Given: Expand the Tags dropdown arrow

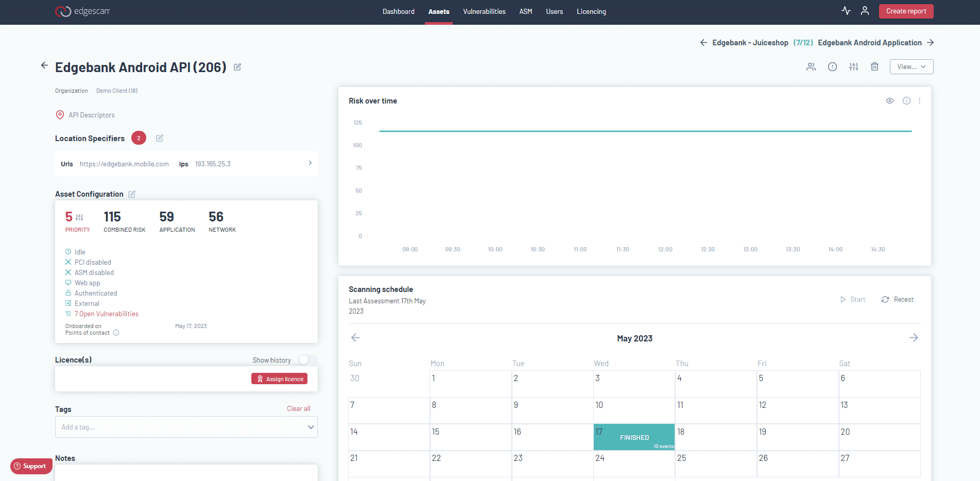Looking at the screenshot, I should (x=311, y=427).
